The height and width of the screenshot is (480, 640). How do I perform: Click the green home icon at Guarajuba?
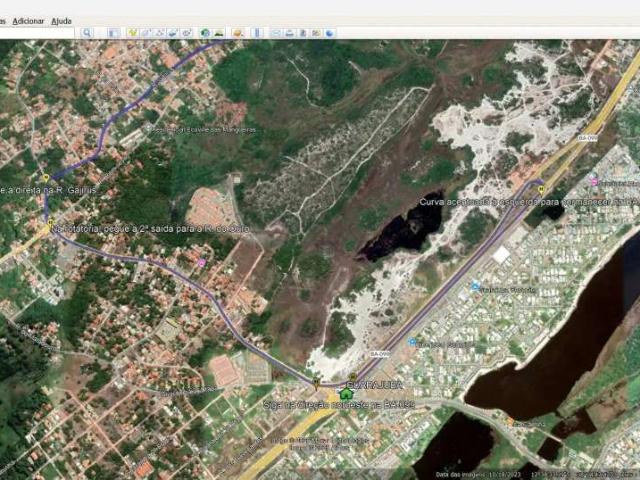(x=346, y=393)
